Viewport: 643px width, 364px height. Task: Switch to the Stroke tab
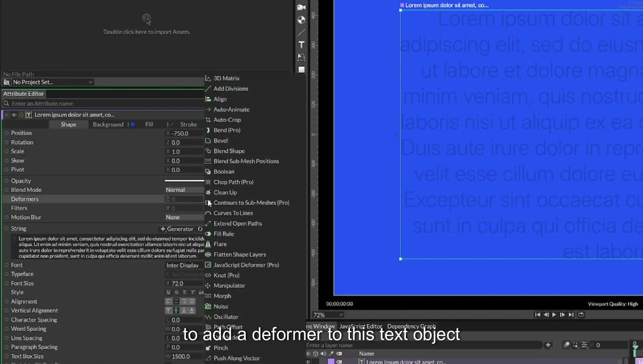point(189,124)
